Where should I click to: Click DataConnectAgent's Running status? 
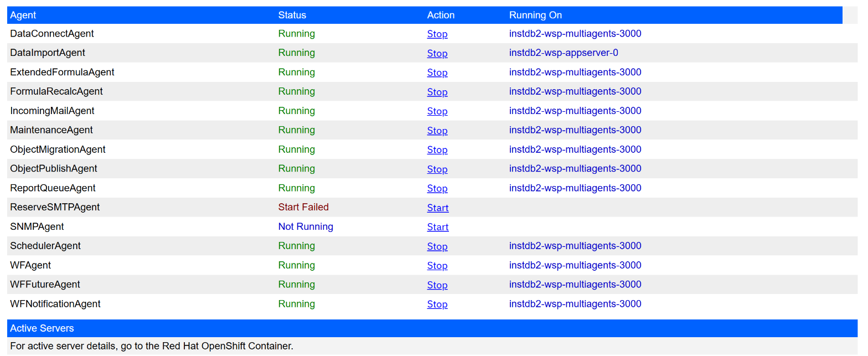pyautogui.click(x=297, y=34)
